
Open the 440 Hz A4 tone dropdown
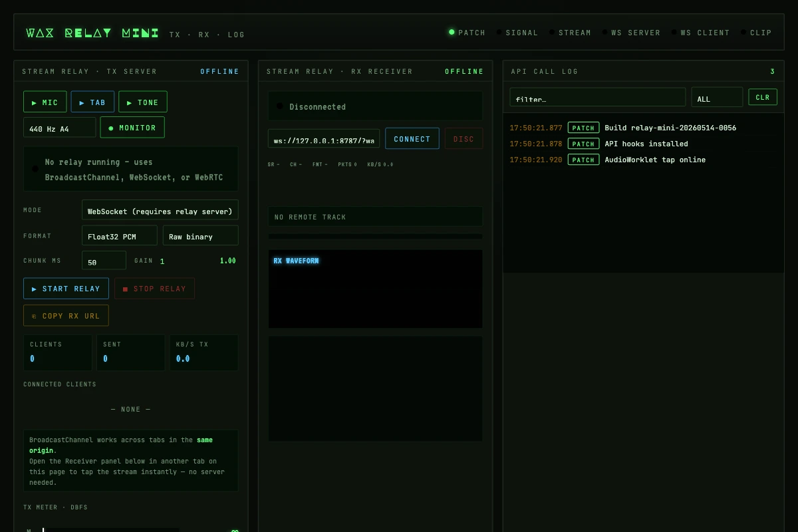(60, 128)
